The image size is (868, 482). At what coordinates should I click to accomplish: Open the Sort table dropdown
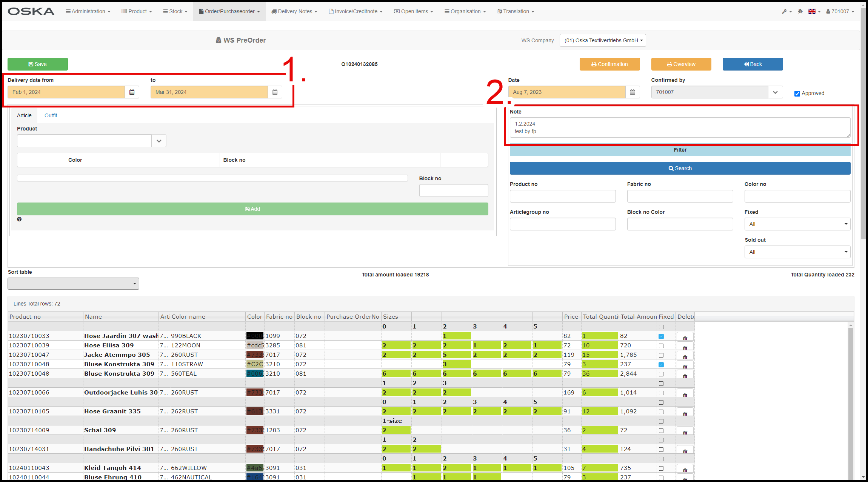click(x=73, y=284)
